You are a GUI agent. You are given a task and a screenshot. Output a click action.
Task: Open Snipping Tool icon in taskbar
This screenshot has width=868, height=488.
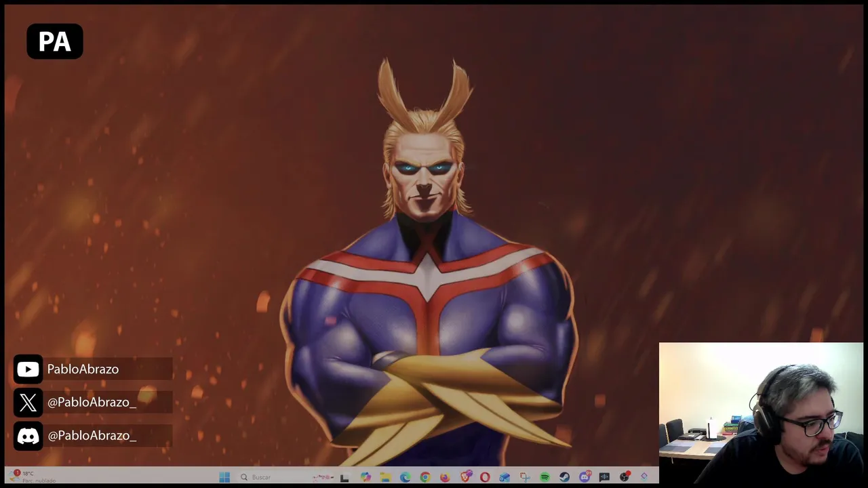point(524,477)
